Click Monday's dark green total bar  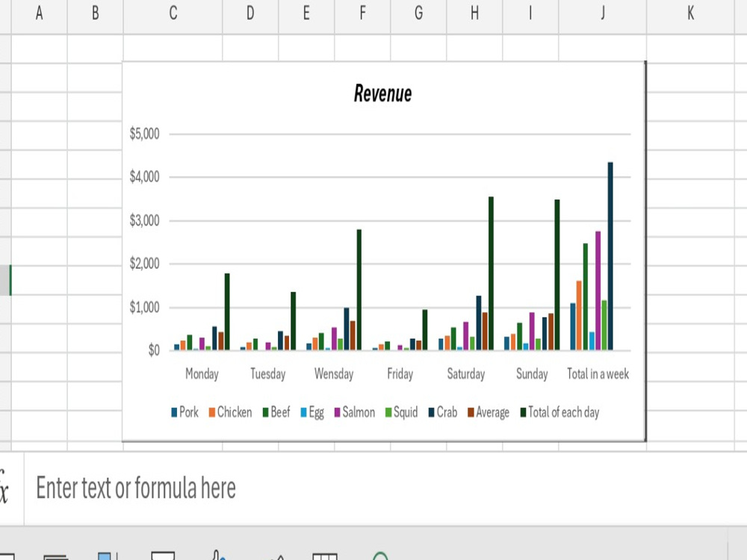click(227, 312)
